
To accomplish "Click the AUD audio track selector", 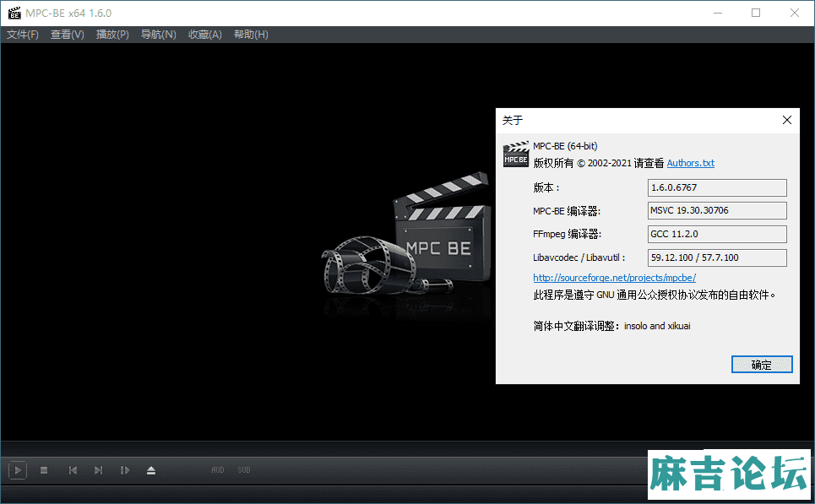I will (217, 469).
